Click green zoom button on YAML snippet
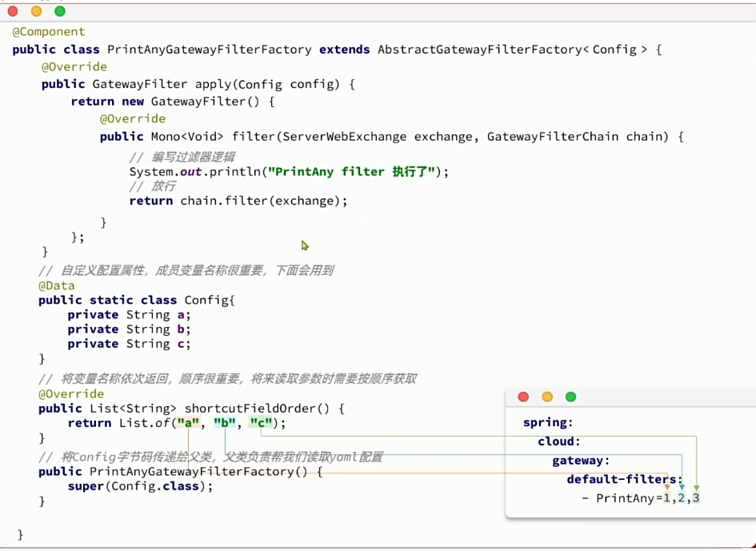 570,397
